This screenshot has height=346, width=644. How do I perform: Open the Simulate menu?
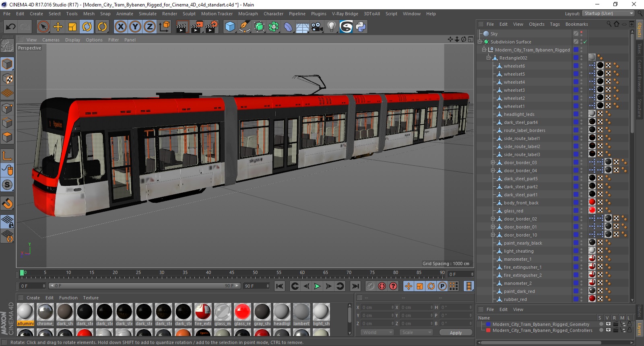point(148,14)
